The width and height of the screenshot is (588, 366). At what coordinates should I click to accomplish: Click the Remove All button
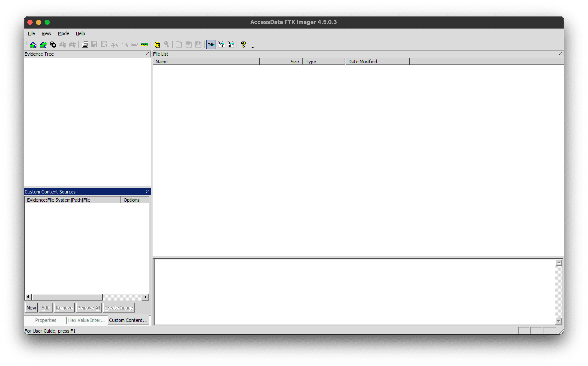click(89, 308)
